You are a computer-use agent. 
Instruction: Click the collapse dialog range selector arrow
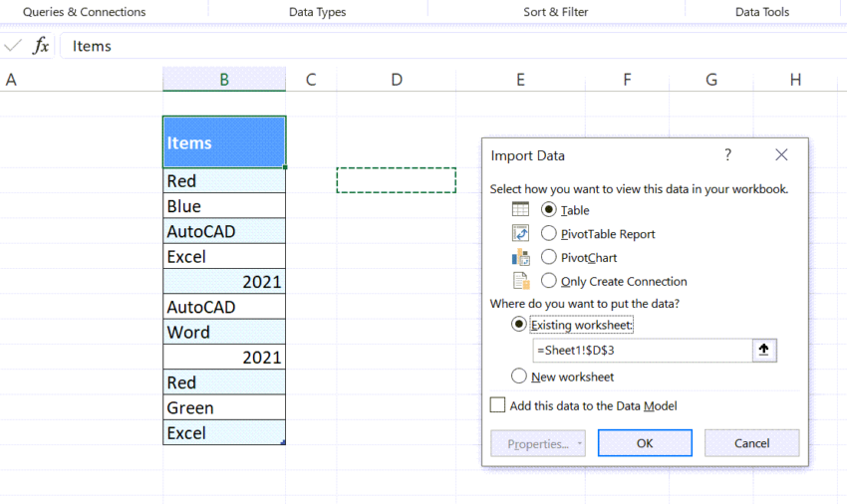pyautogui.click(x=764, y=351)
